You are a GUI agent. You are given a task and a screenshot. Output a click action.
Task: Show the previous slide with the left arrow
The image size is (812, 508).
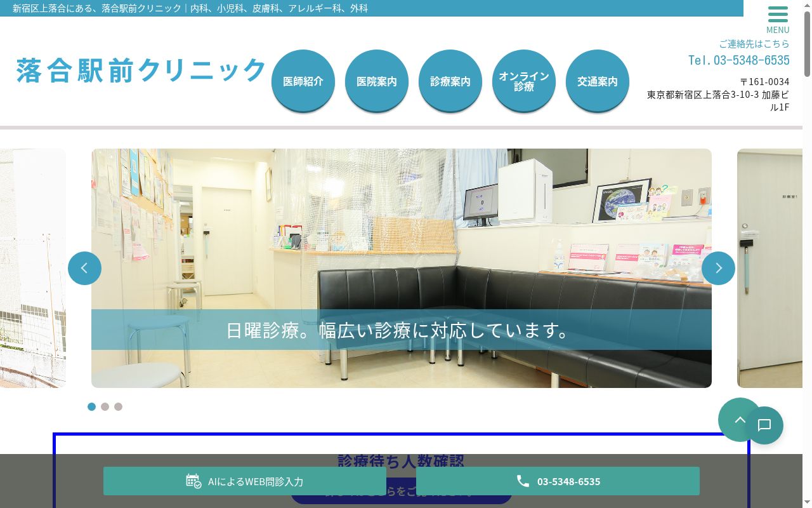84,268
